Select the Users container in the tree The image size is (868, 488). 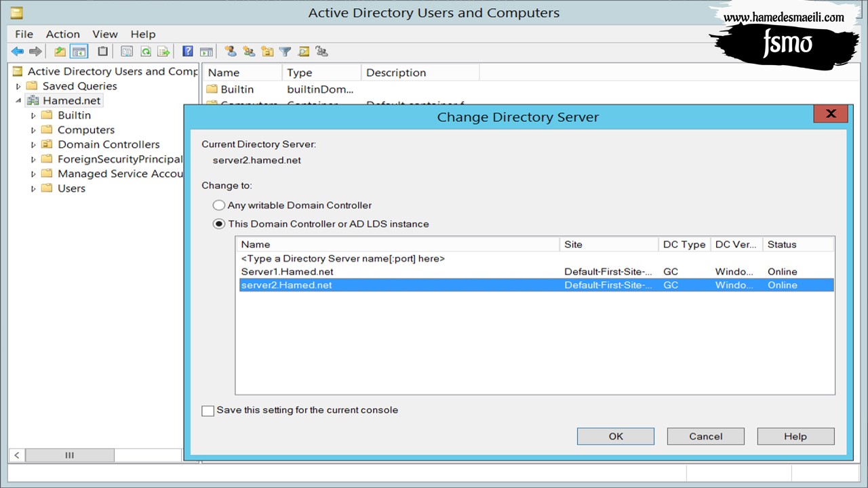coord(71,188)
